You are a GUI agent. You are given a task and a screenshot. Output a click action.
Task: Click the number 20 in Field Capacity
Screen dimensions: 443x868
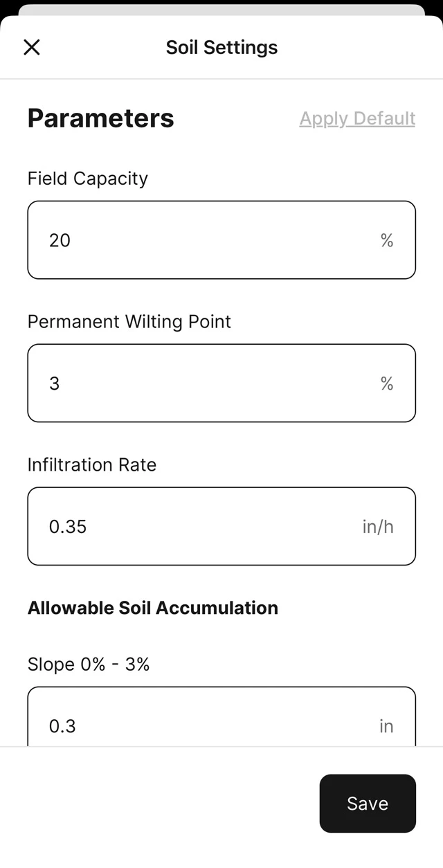60,240
